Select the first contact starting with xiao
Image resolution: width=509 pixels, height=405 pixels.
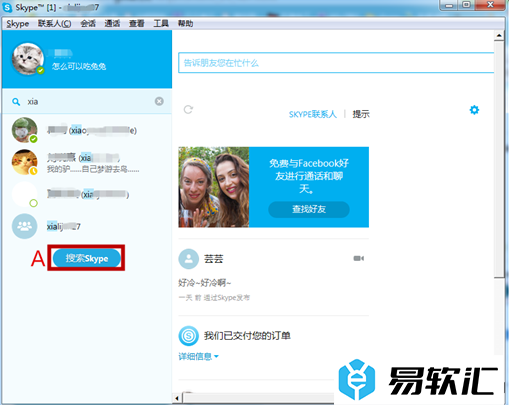pos(87,130)
